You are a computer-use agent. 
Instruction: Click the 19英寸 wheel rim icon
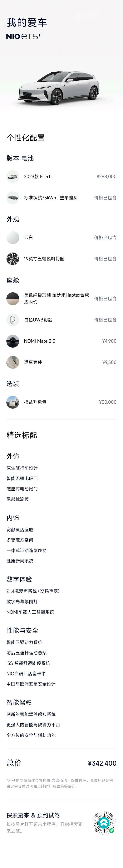click(13, 259)
